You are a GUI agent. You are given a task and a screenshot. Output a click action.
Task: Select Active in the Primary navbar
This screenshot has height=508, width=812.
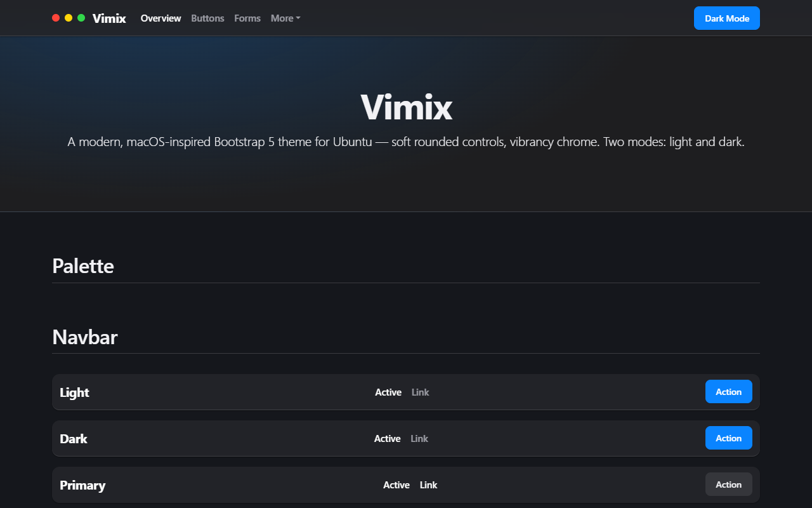(396, 485)
